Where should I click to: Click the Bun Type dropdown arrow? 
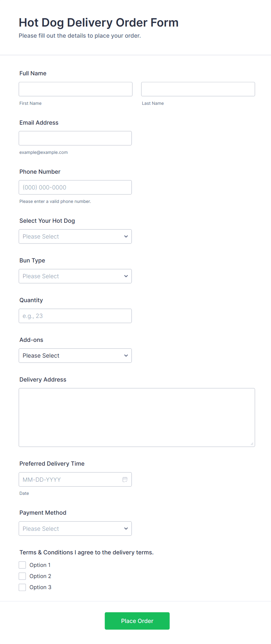[x=126, y=276]
